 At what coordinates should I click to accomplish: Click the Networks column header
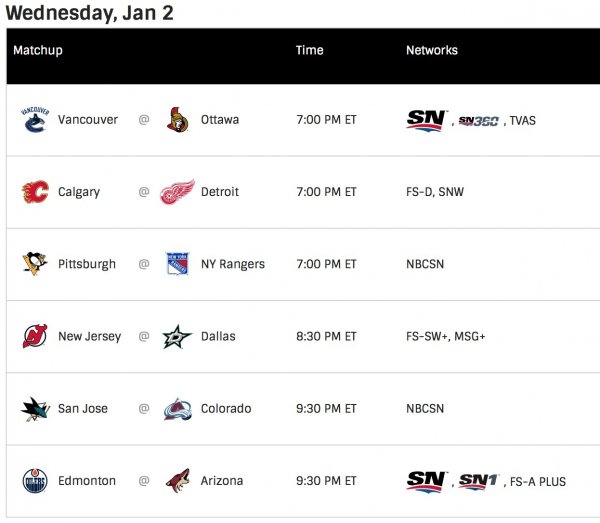pos(432,50)
